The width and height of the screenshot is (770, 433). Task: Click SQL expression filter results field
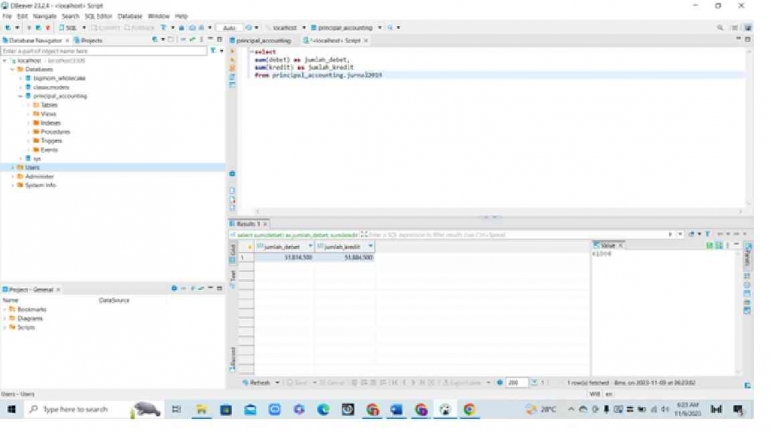(x=518, y=235)
